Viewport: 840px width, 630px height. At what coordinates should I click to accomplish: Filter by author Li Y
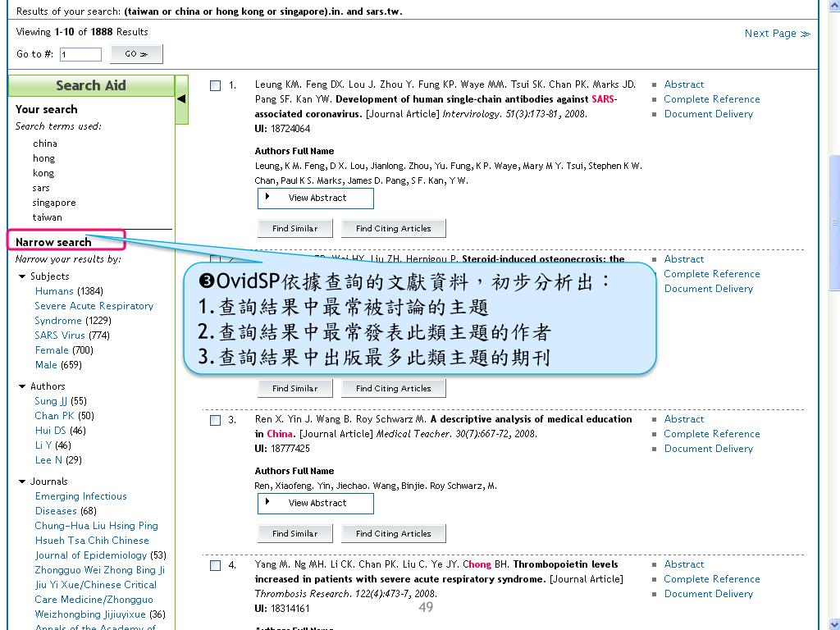pyautogui.click(x=43, y=445)
